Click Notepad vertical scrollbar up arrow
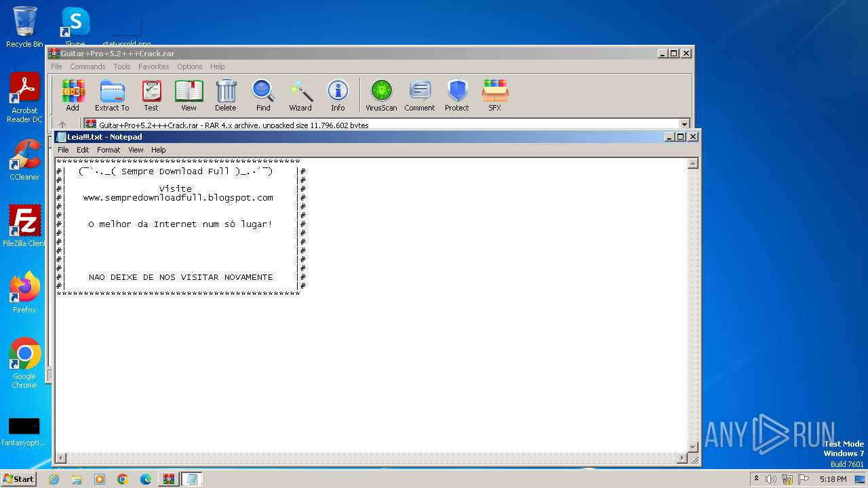868x488 pixels. pyautogui.click(x=693, y=163)
